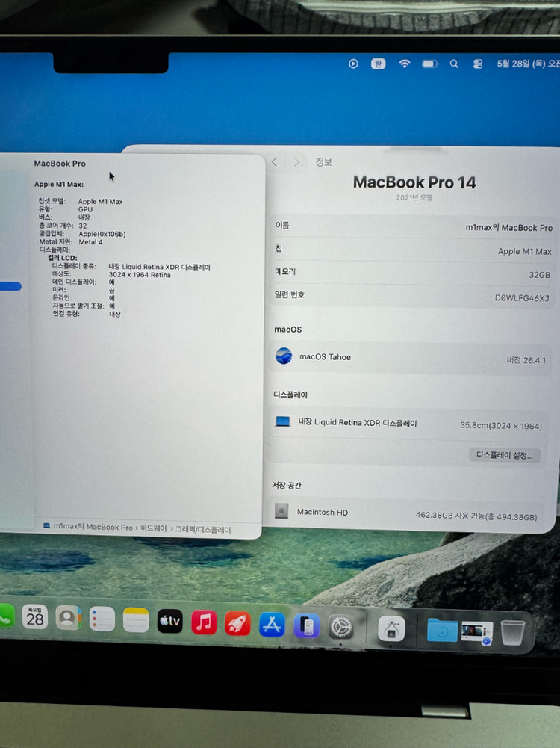The width and height of the screenshot is (560, 748).
Task: Open the recent screenshot stack in Dock
Action: tap(476, 633)
